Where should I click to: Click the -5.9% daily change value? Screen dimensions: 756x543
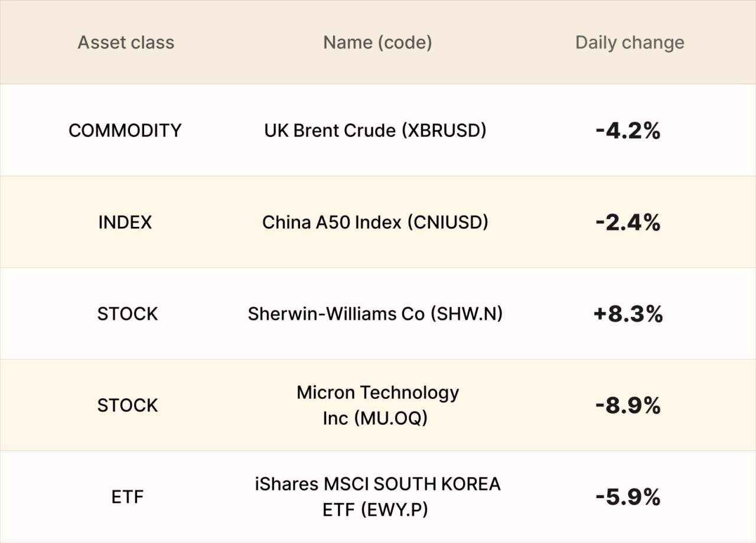coord(628,498)
